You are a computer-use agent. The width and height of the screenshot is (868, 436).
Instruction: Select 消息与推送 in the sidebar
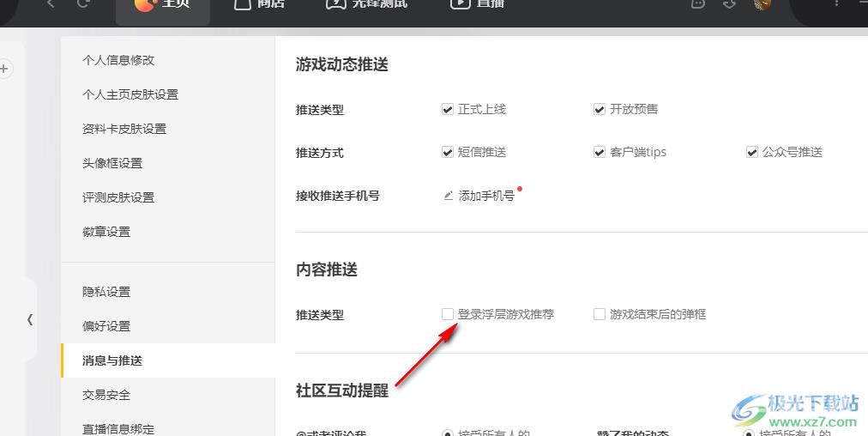[168, 360]
